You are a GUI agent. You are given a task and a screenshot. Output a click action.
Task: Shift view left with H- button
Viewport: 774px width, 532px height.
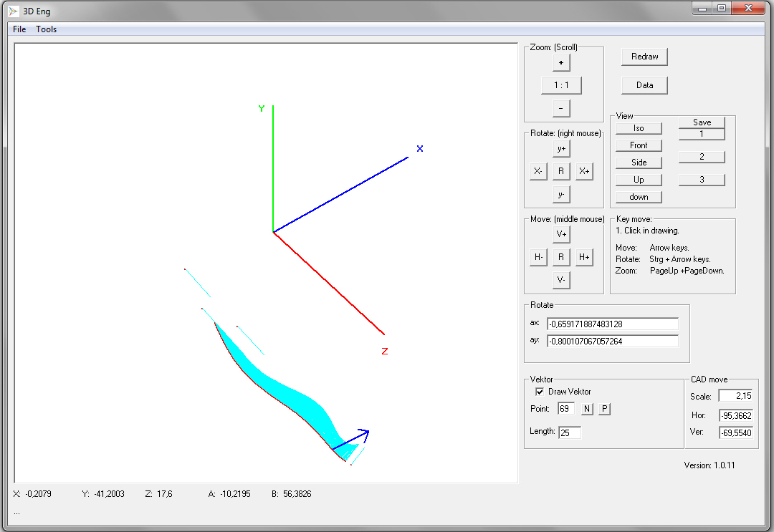click(x=537, y=257)
